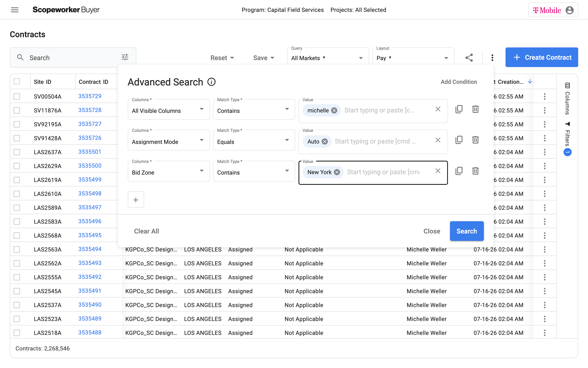Open the advanced search filter sliders icon

125,57
